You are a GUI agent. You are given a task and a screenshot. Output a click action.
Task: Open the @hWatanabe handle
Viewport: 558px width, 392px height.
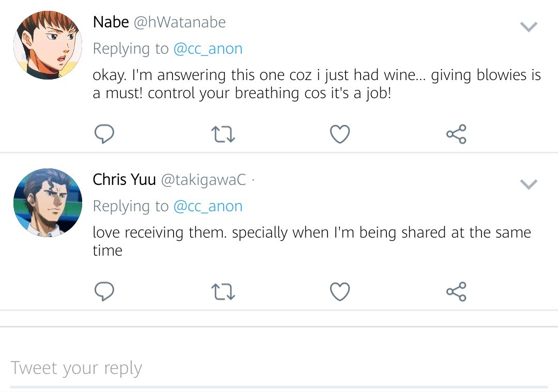tap(180, 22)
